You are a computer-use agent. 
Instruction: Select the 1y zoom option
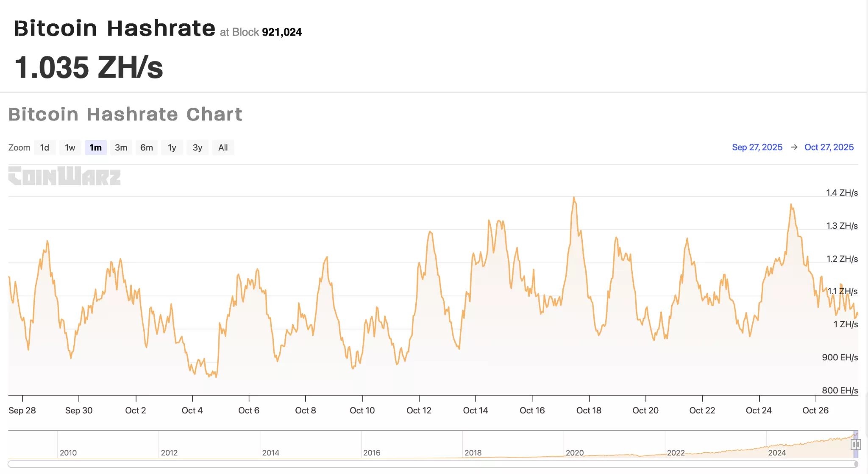coord(172,147)
